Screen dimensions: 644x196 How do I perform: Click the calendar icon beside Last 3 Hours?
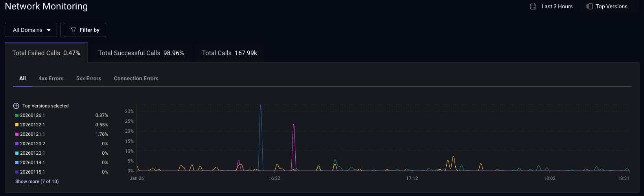click(533, 6)
